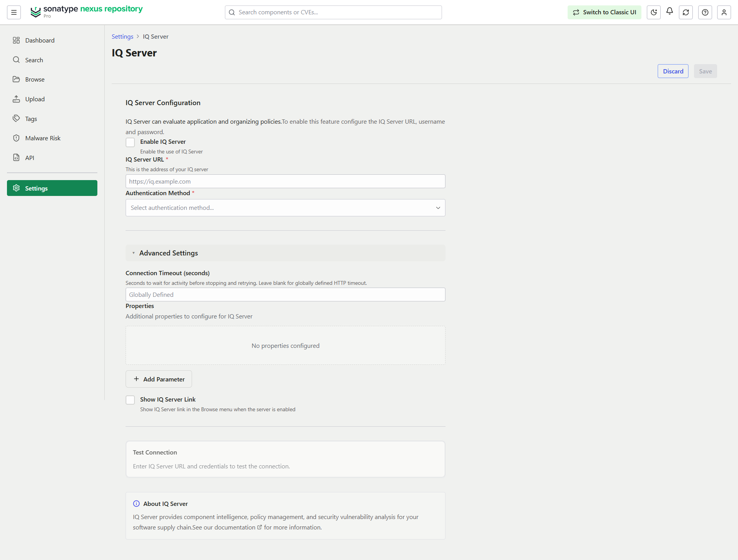Click the Settings breadcrumb link
The width and height of the screenshot is (738, 560).
(x=122, y=36)
